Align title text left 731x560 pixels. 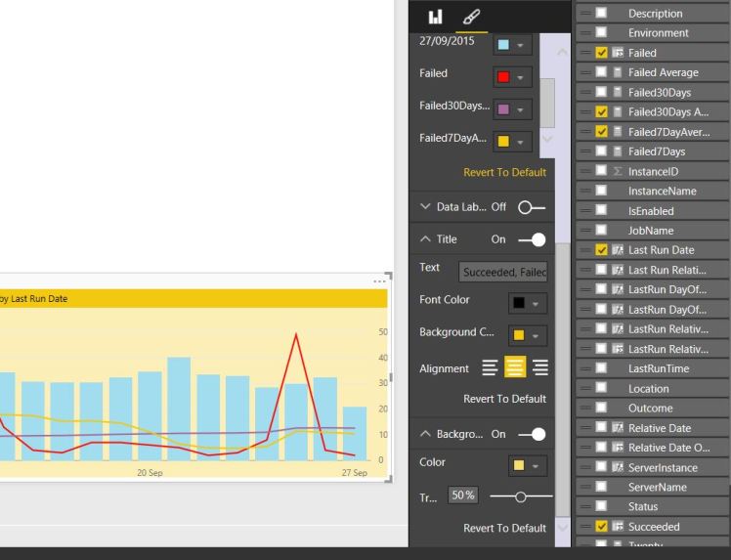pyautogui.click(x=490, y=367)
